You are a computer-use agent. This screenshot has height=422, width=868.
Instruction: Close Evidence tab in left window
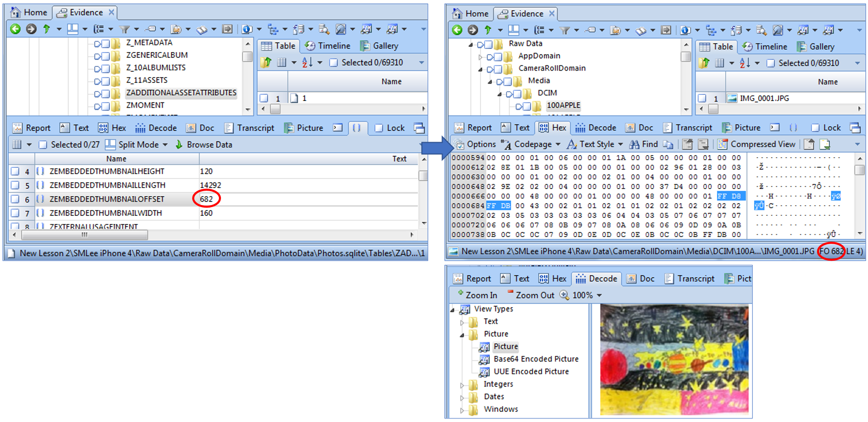111,12
